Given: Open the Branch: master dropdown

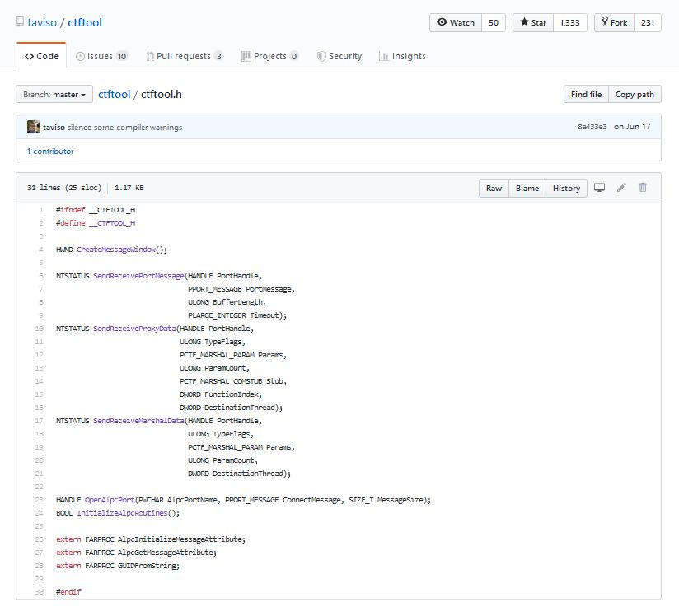Looking at the screenshot, I should [x=54, y=95].
